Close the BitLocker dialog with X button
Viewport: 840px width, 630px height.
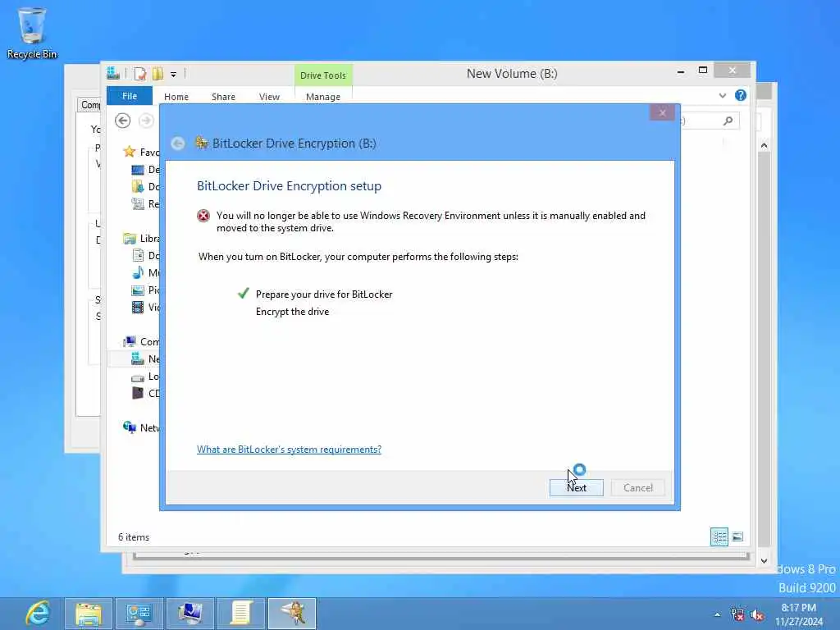[x=662, y=112]
